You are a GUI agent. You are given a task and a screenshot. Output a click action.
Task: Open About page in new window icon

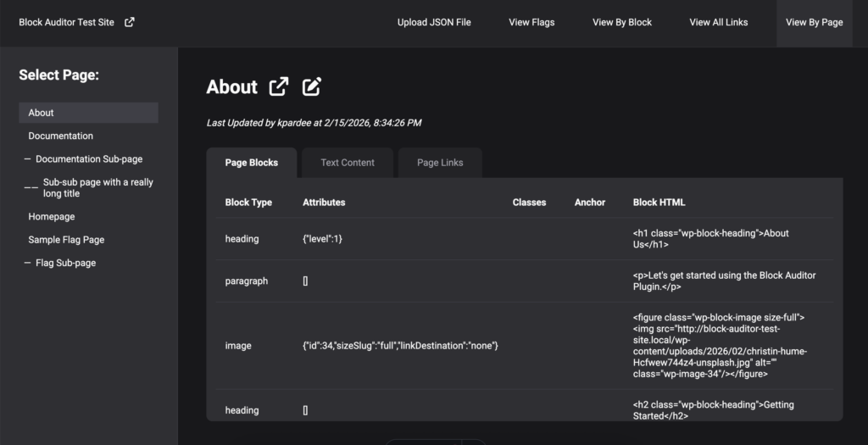[x=278, y=86]
